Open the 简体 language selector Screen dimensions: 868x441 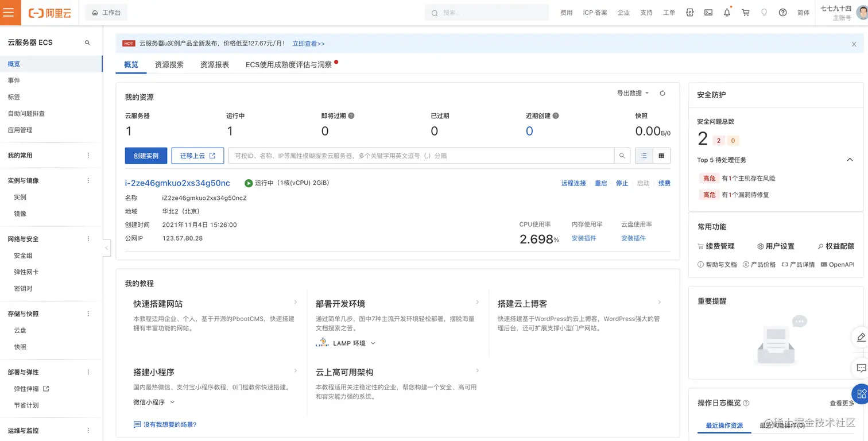[803, 13]
